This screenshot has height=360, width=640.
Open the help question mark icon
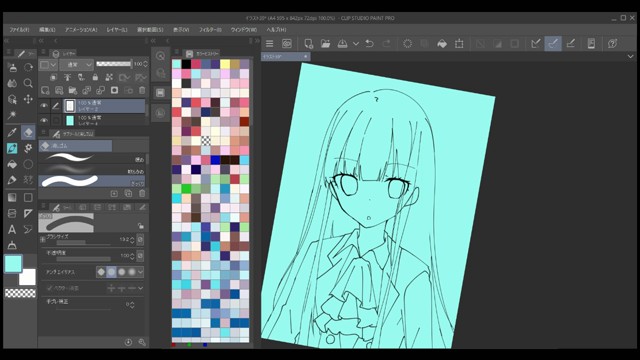(x=612, y=44)
